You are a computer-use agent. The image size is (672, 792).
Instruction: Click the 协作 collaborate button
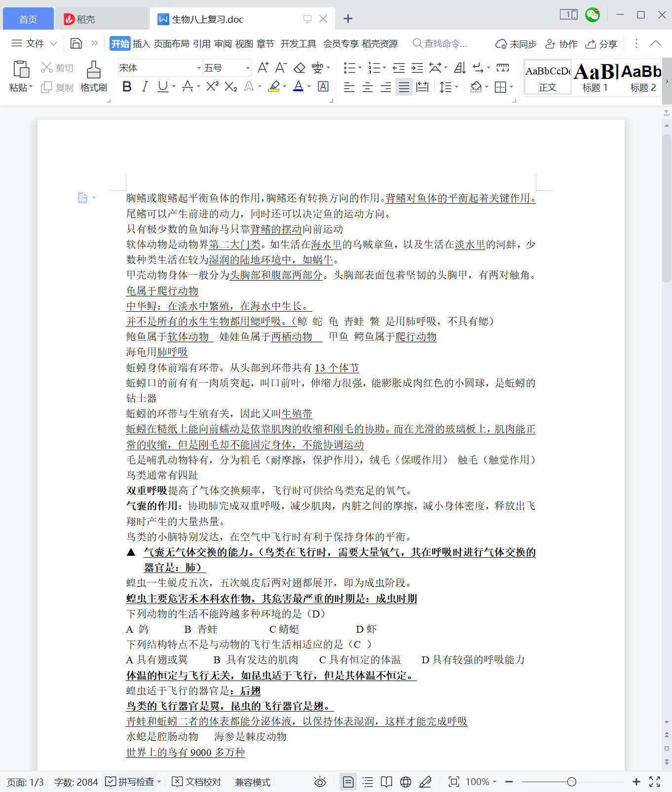[x=561, y=44]
